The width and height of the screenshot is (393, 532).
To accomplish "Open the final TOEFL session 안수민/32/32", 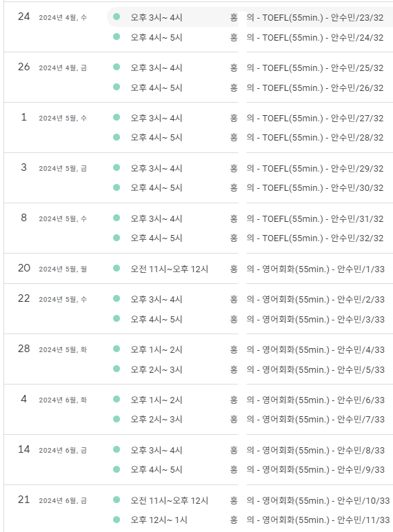I will tap(250, 238).
